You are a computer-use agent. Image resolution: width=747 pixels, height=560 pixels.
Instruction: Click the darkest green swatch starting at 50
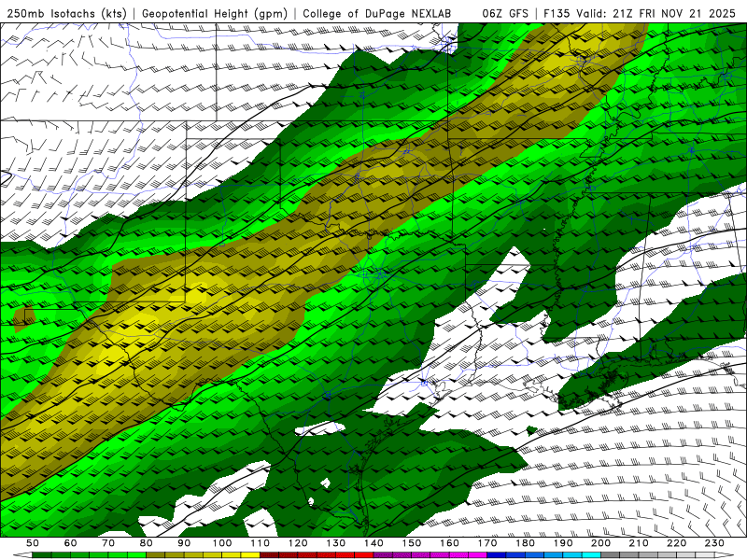point(42,554)
